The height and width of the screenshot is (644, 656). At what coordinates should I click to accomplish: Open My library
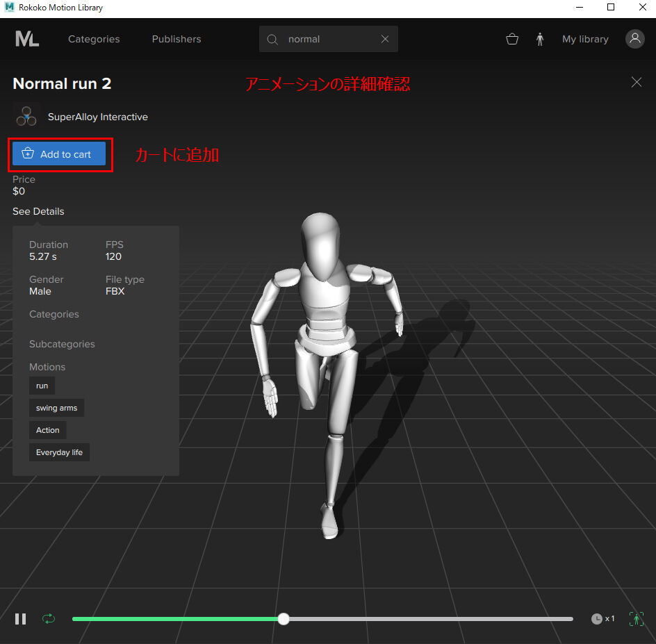coord(584,39)
